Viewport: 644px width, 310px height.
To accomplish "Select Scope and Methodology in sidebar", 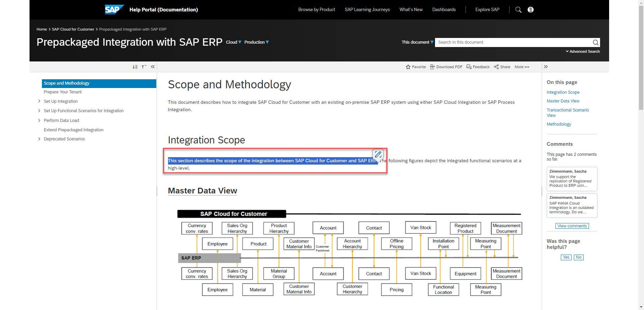I will (99, 83).
